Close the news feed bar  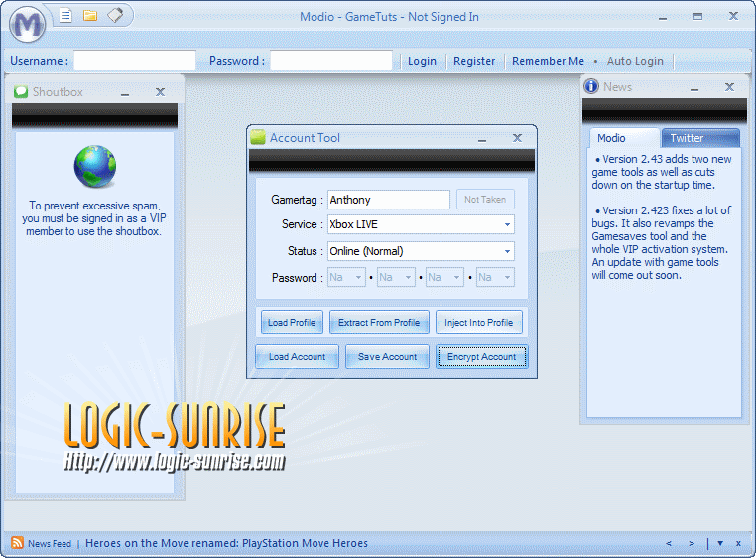pos(738,543)
